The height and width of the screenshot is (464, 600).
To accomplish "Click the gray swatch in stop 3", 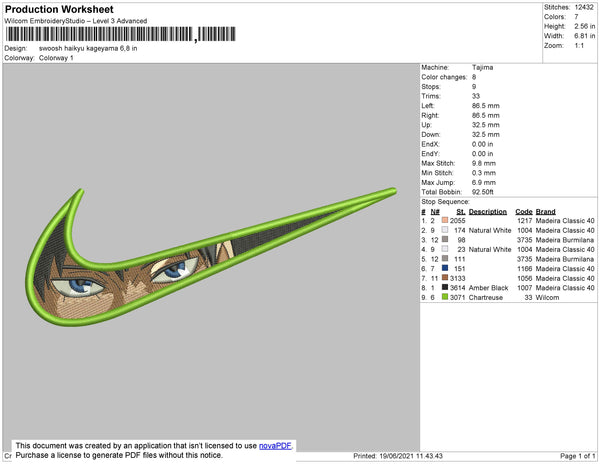I will (445, 239).
